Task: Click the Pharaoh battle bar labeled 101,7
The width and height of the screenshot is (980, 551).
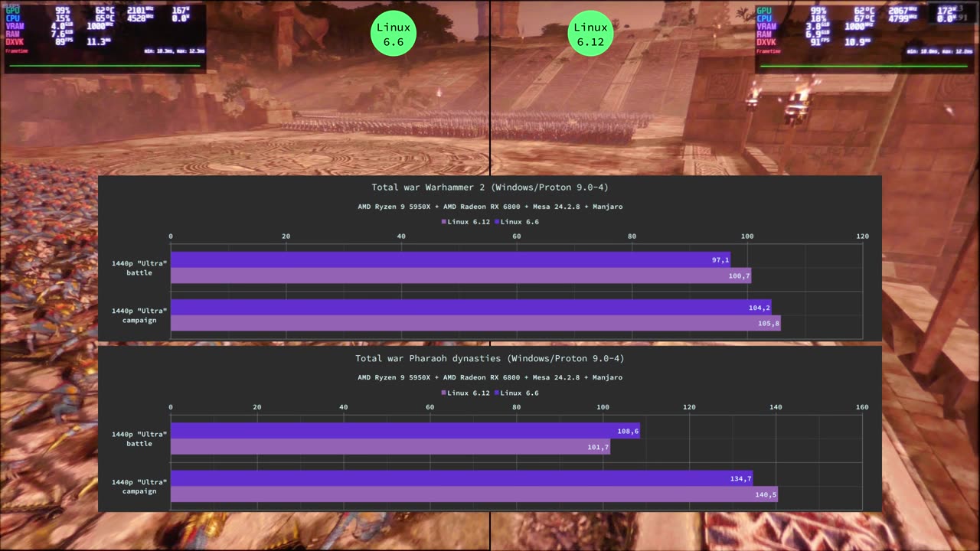Action: pos(390,447)
